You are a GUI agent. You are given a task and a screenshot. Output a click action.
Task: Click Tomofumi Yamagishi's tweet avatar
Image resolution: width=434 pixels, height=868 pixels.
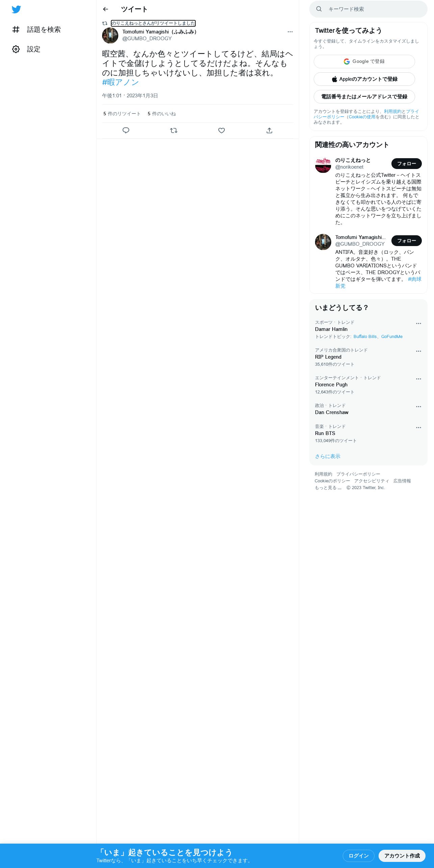pyautogui.click(x=110, y=35)
